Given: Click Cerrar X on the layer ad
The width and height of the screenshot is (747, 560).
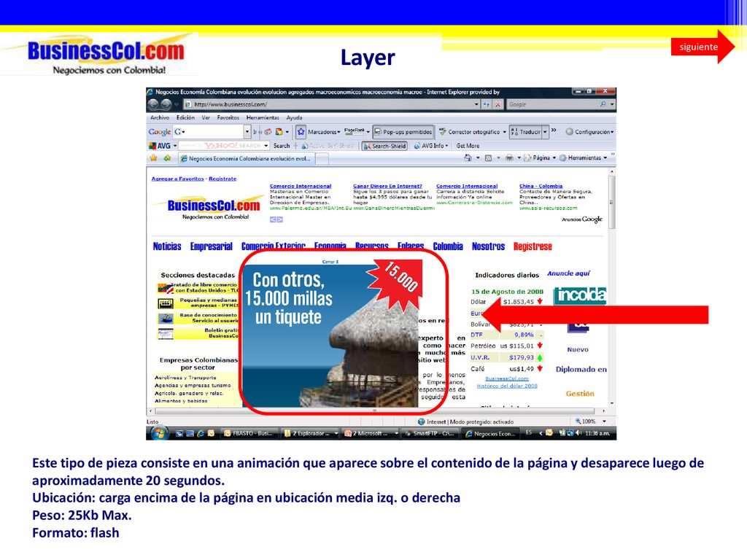Looking at the screenshot, I should click(330, 262).
